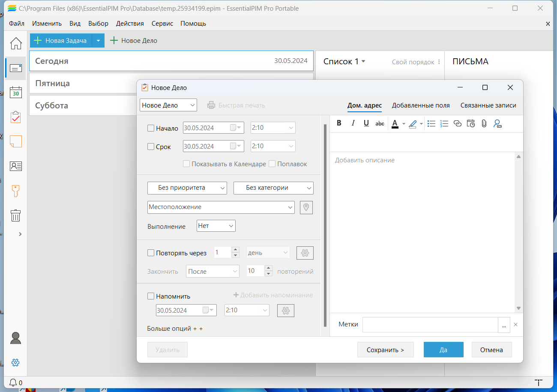This screenshot has height=392, width=557.
Task: Enable the Повторять через checkbox
Action: (x=151, y=253)
